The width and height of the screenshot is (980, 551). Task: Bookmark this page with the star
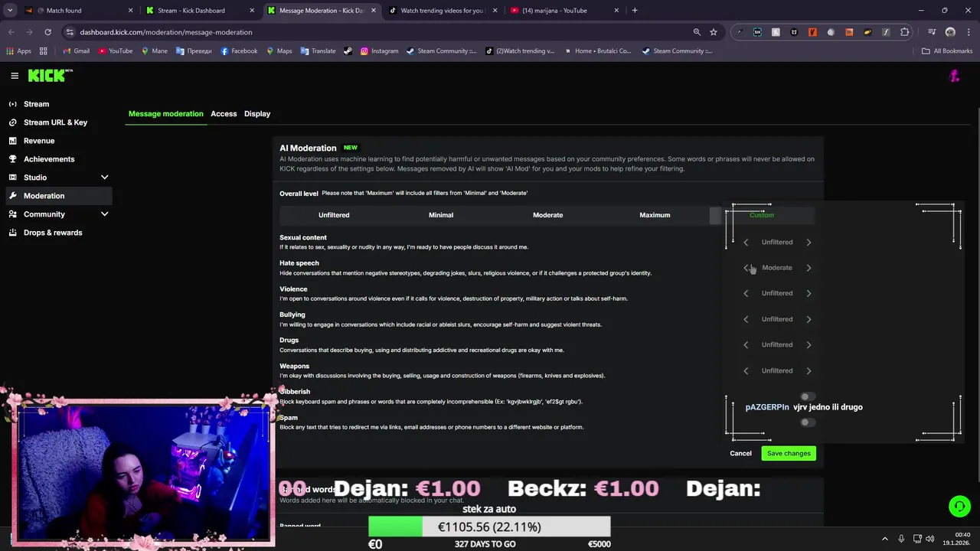(x=714, y=32)
